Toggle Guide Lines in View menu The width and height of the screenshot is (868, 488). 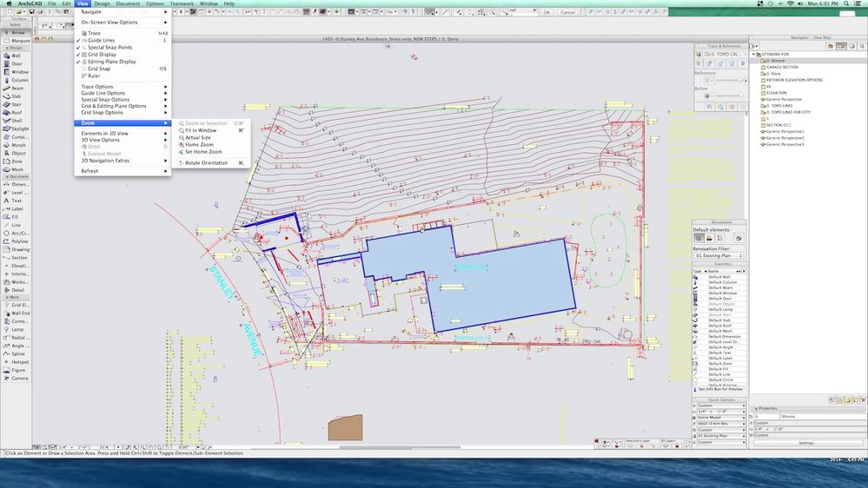click(103, 40)
